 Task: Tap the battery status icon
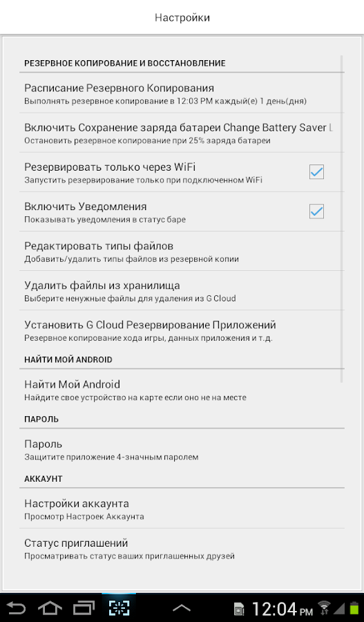(x=354, y=608)
